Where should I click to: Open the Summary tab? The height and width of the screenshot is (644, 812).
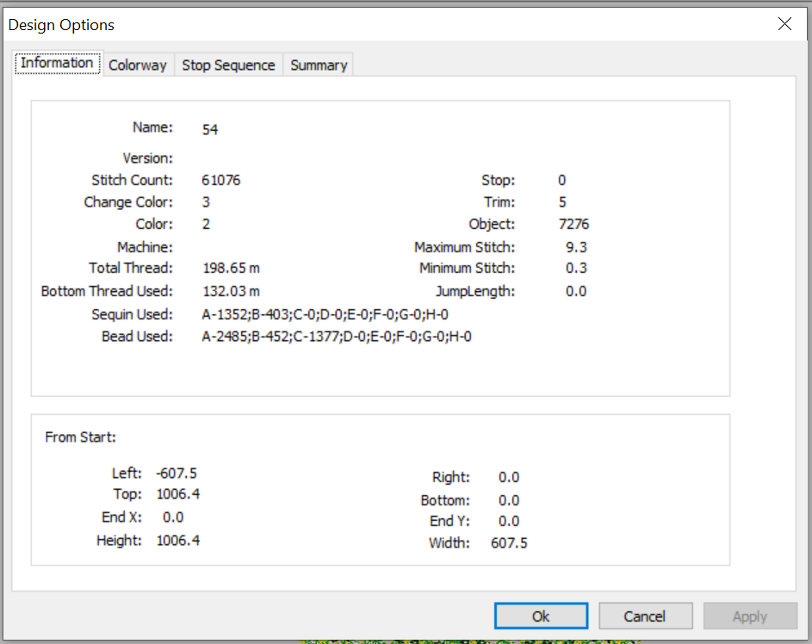coord(319,65)
